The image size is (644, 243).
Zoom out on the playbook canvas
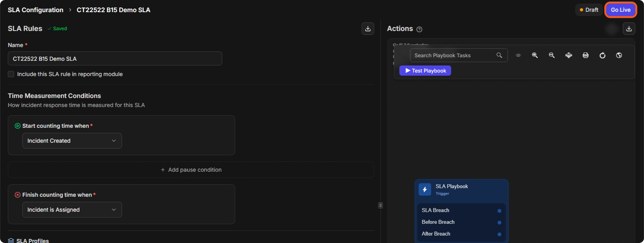point(552,55)
